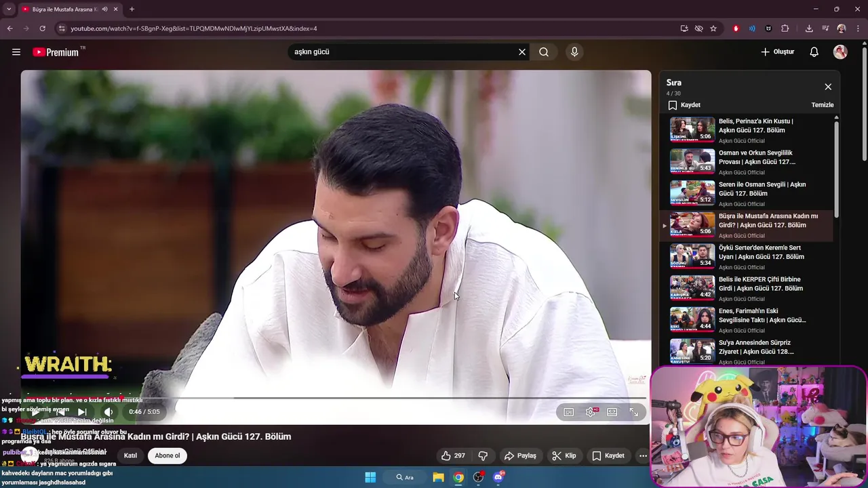868x488 pixels.
Task: Open site info icon in address bar
Action: 62,28
